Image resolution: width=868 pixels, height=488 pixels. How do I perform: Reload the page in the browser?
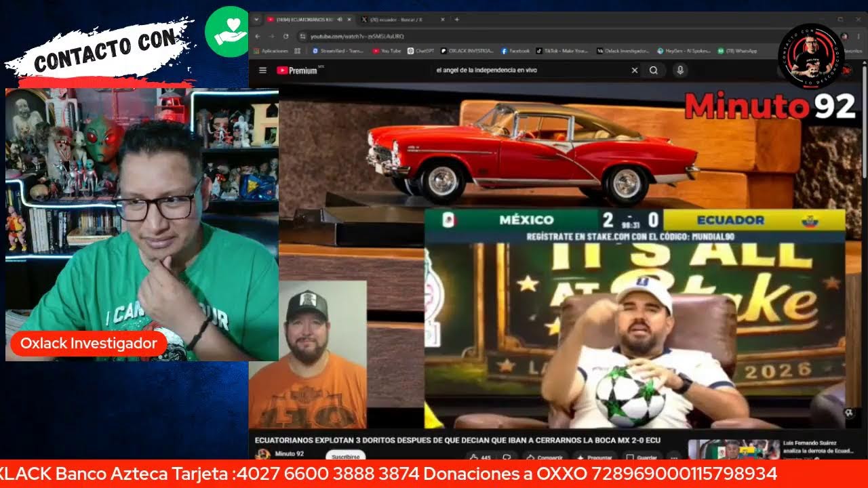pyautogui.click(x=285, y=36)
